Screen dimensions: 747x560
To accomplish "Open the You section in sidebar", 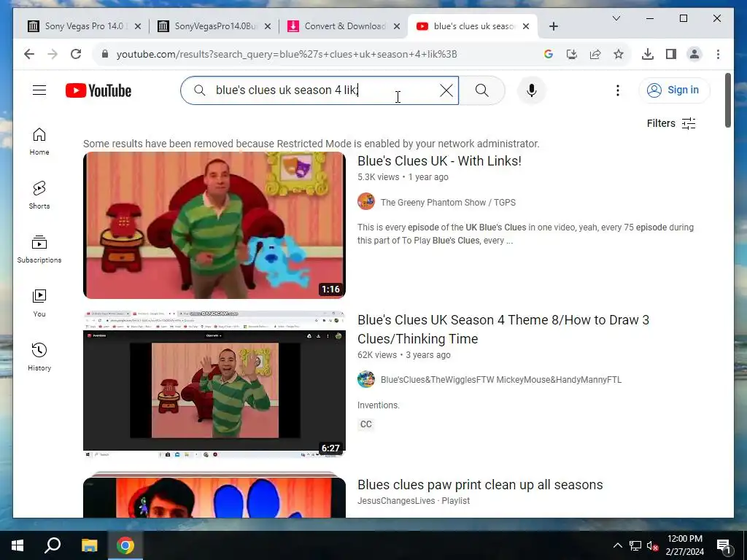I will pos(39,303).
